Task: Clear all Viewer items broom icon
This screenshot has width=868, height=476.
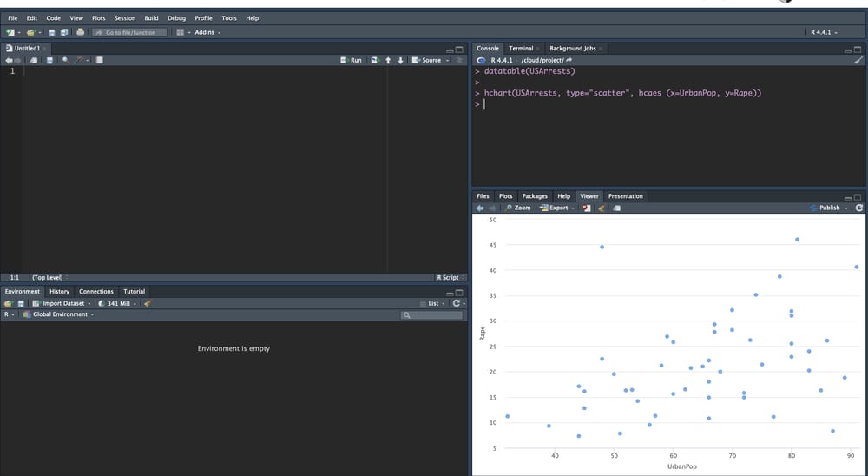Action: click(x=602, y=208)
